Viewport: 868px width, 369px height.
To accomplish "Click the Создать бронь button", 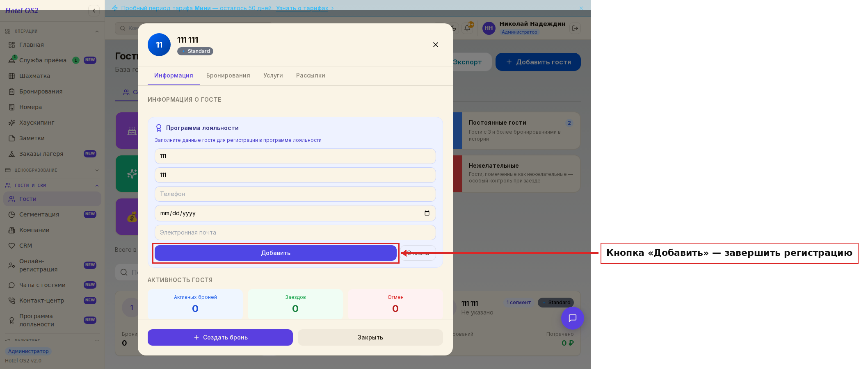I will pos(220,337).
